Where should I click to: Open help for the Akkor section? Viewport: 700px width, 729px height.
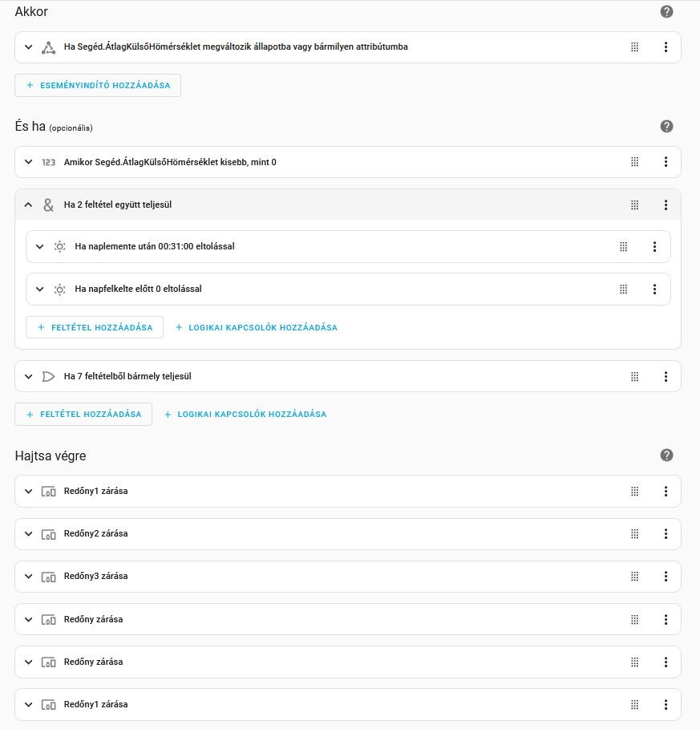666,12
